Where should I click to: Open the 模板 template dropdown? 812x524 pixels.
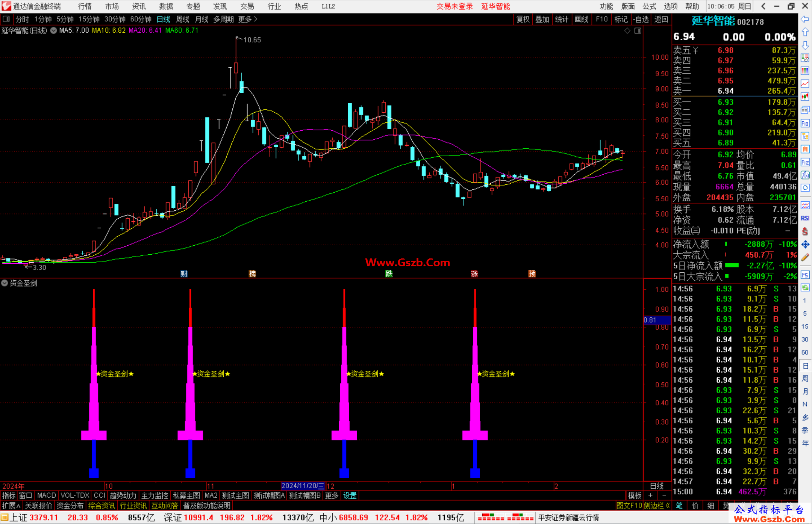click(635, 495)
